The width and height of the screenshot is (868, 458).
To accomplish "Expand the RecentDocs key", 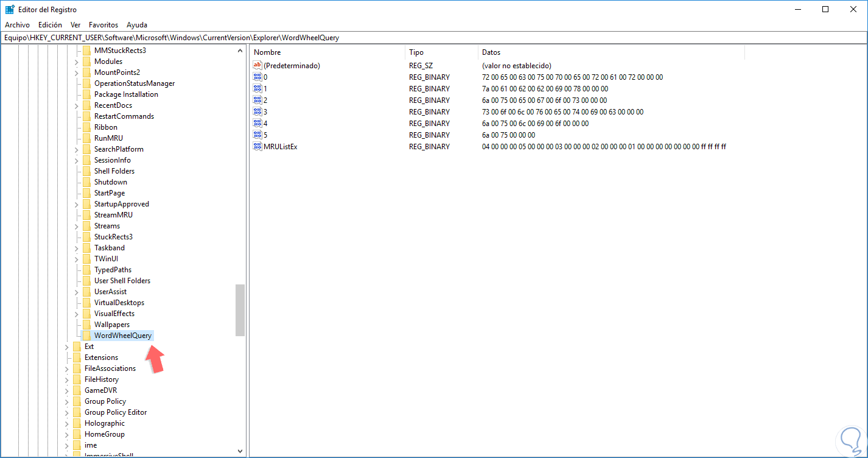I will pyautogui.click(x=77, y=105).
